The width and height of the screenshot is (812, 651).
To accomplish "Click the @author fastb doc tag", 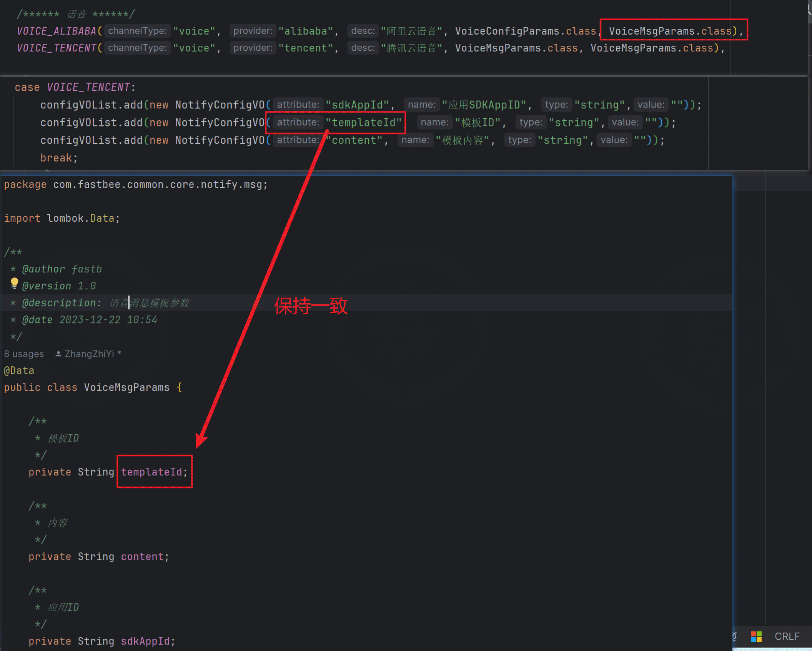I will click(62, 269).
